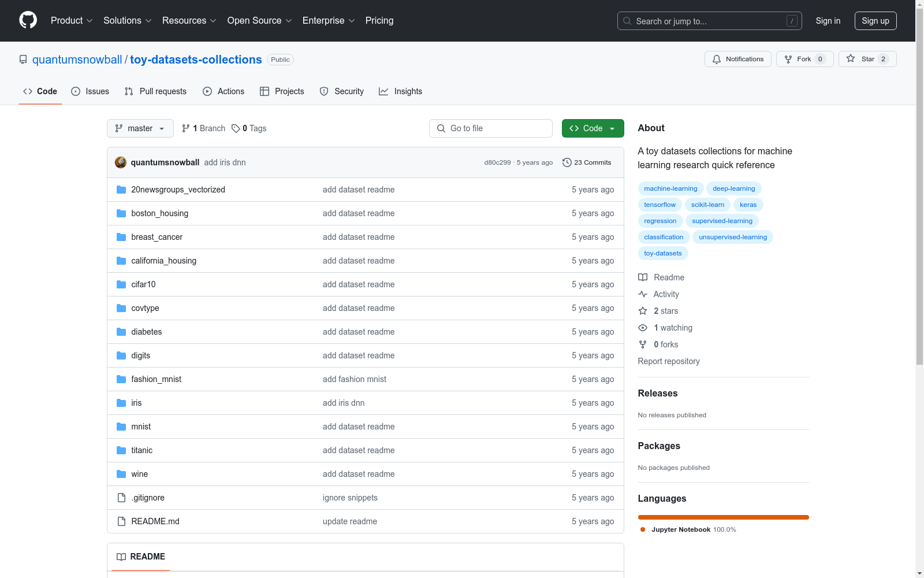This screenshot has height=578, width=924.
Task: Click the folder icon for california_housing
Action: pyautogui.click(x=121, y=261)
